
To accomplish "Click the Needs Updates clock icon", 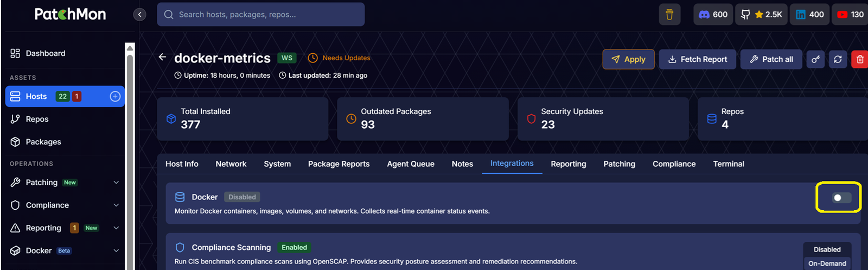I will 312,58.
